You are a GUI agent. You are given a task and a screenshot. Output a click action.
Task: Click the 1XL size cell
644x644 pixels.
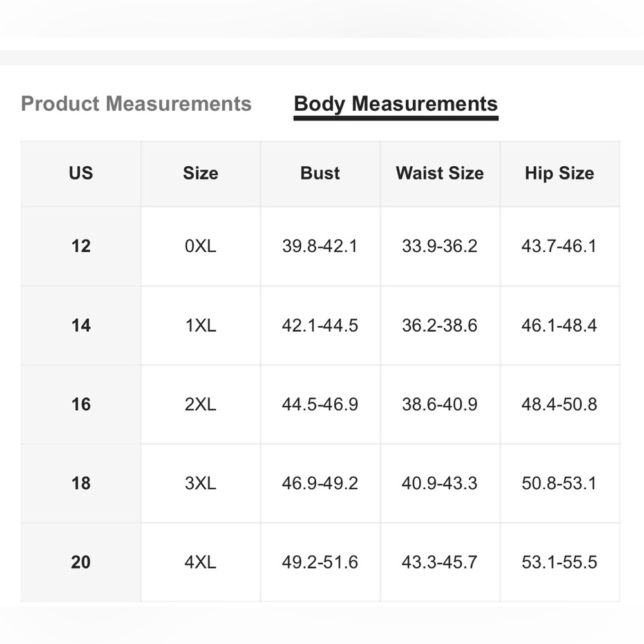point(200,325)
